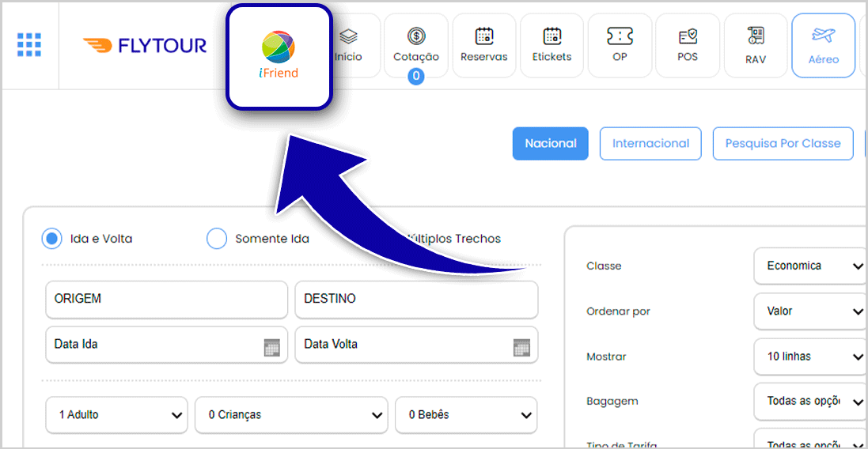The height and width of the screenshot is (449, 868).
Task: Open the Cotação page
Action: 416,45
